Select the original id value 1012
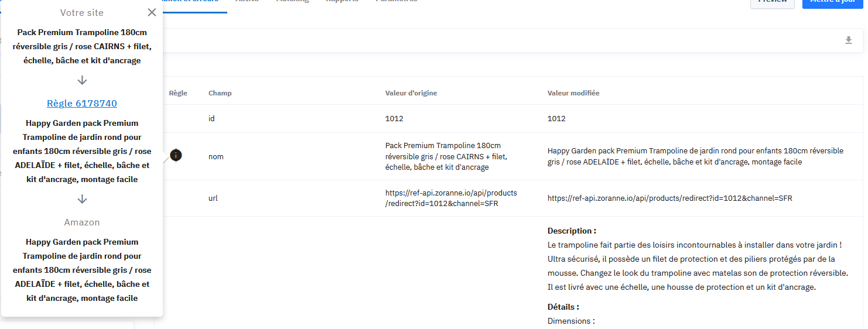 coord(394,119)
